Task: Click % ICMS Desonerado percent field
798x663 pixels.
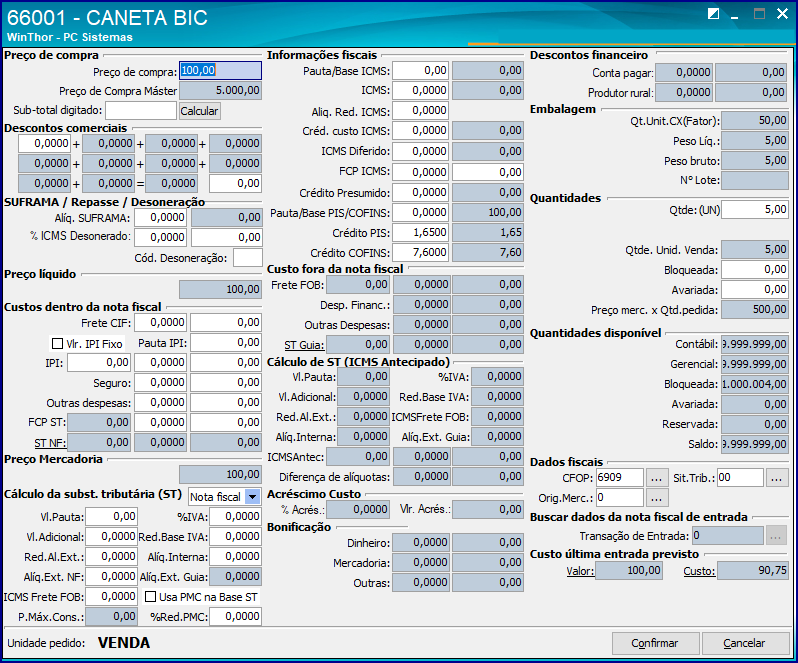Action: pos(161,237)
